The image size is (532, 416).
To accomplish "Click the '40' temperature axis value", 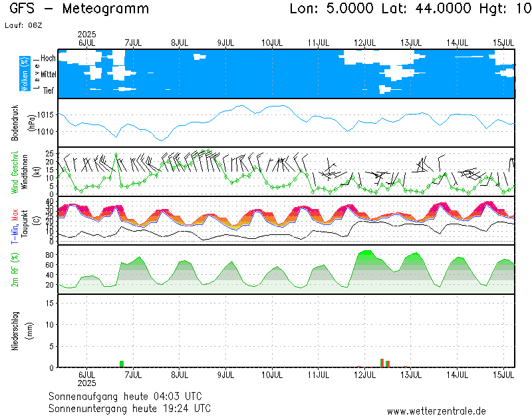I will click(49, 202).
